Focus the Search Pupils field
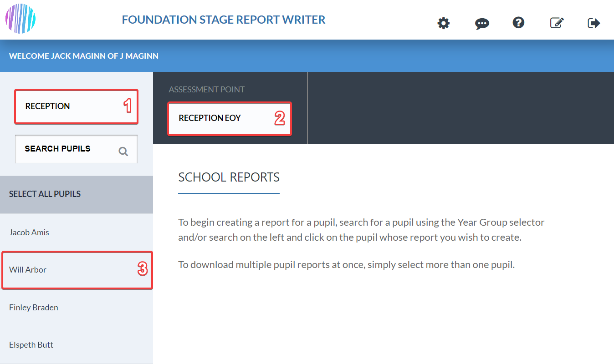 [x=76, y=149]
